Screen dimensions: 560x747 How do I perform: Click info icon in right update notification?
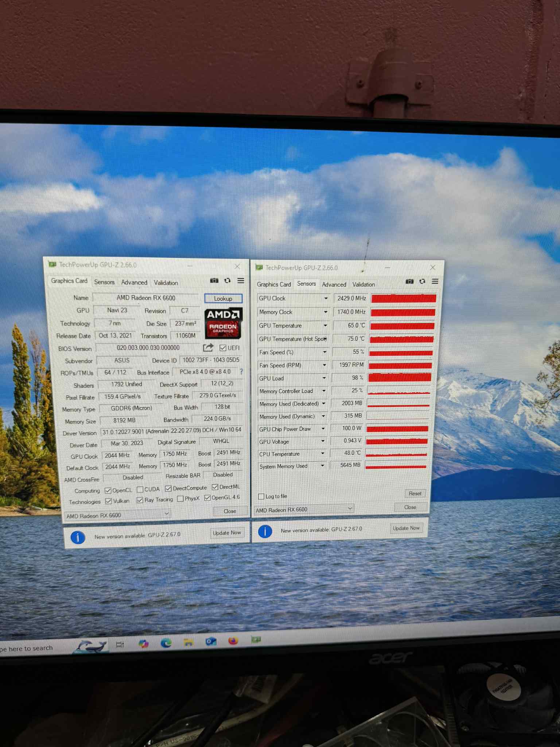(x=265, y=531)
